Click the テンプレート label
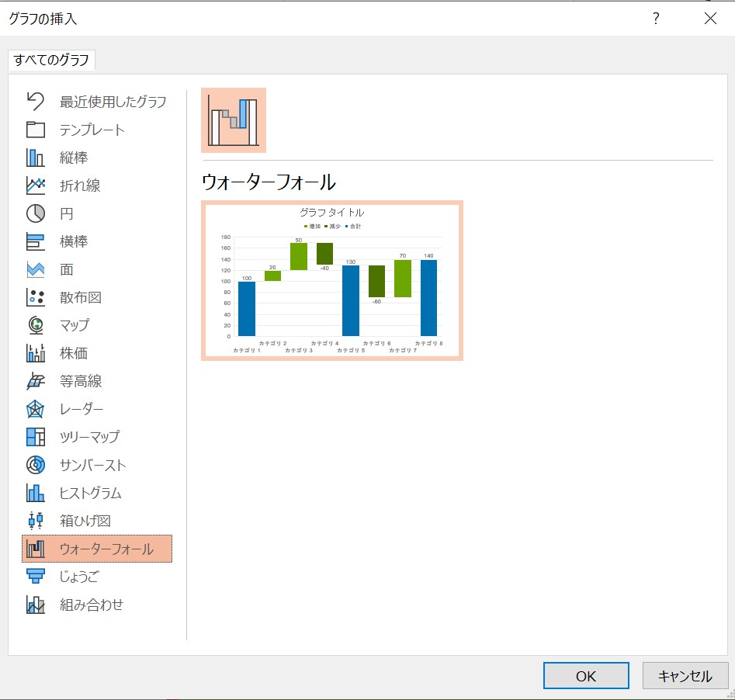 tap(92, 130)
